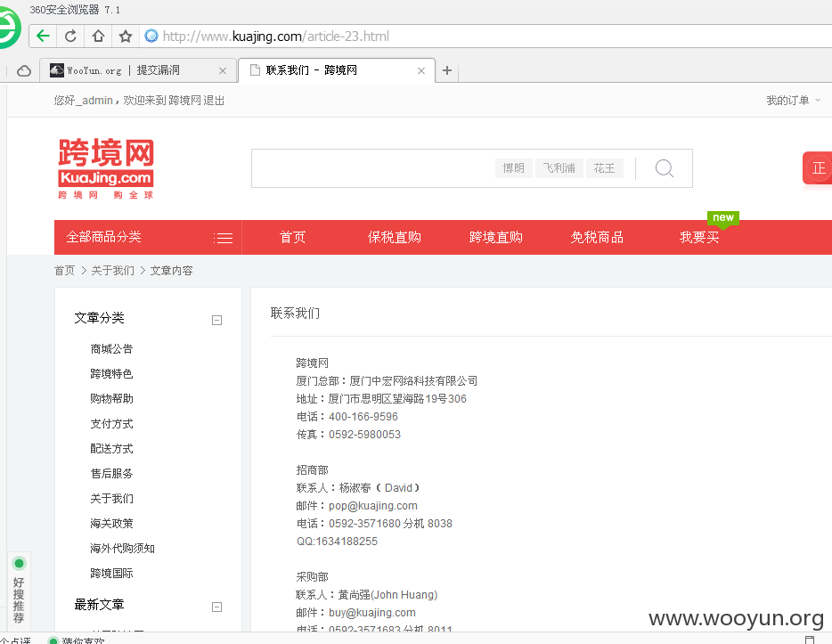Viewport: 832px width, 644px height.
Task: Open the 海关政策 article category
Action: pos(111,523)
